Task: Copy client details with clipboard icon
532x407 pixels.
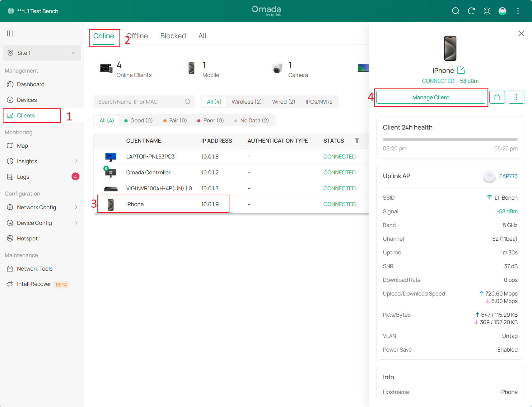Action: click(497, 97)
